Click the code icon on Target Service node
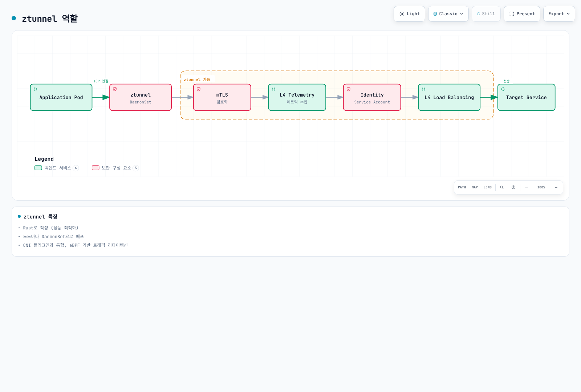Screen dimensions: 581x392 click(503, 89)
